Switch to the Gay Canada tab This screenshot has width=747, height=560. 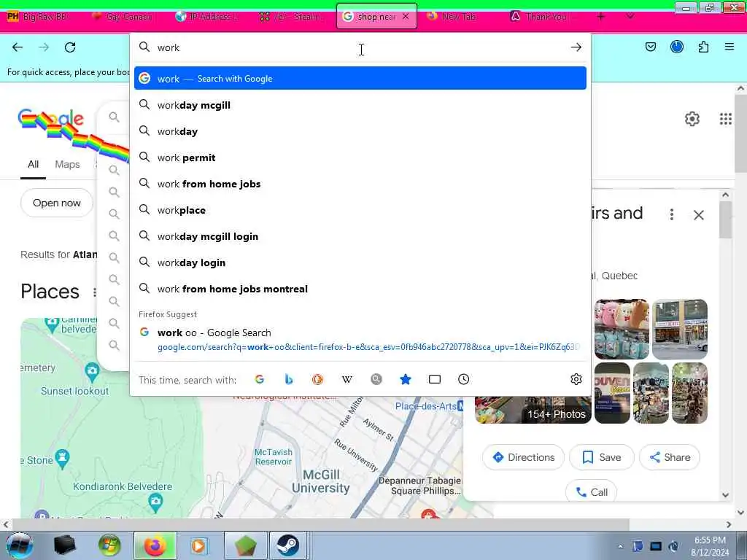pyautogui.click(x=123, y=17)
